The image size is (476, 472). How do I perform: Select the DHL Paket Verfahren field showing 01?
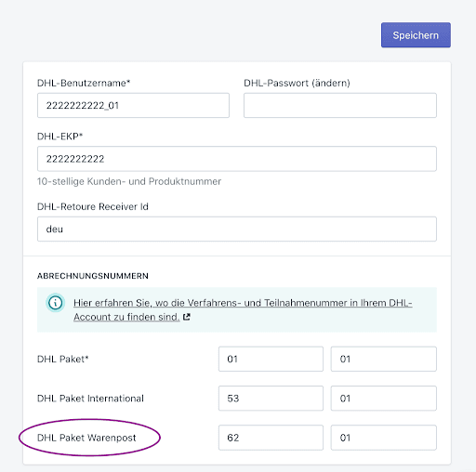[271, 359]
